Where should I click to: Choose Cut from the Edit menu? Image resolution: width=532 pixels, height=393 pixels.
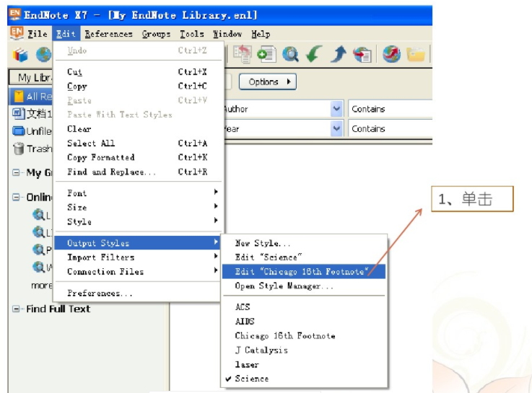137,72
